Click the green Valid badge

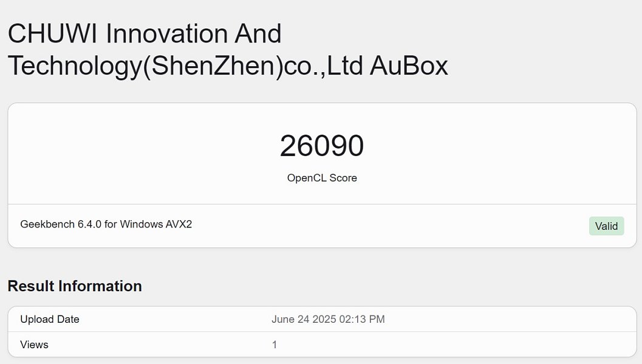606,226
